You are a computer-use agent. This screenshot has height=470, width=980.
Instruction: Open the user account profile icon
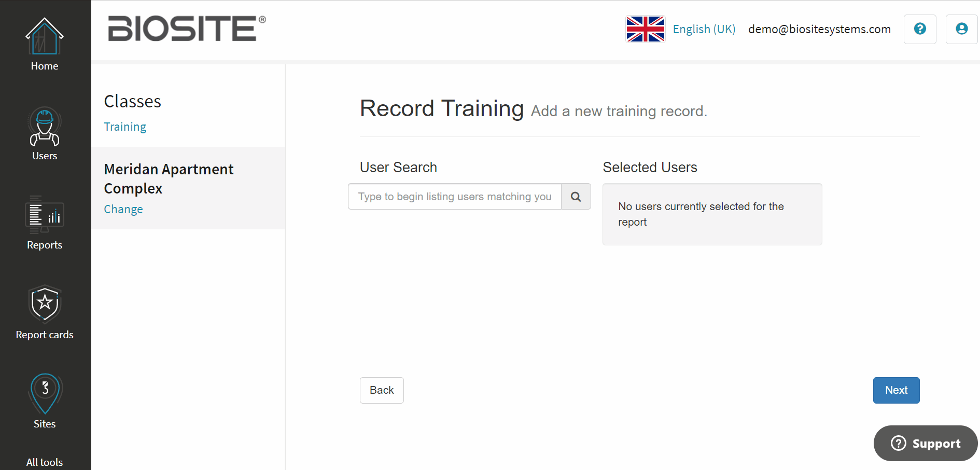point(961,29)
